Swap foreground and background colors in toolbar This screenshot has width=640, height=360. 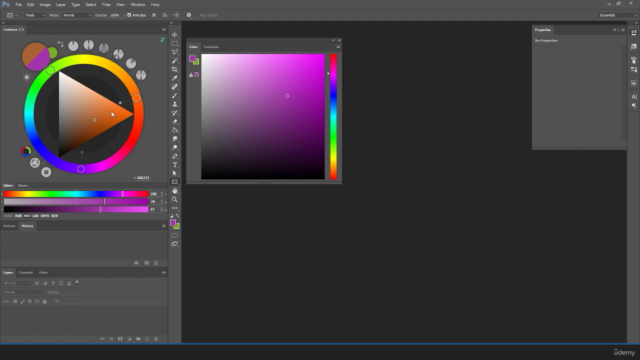178,216
